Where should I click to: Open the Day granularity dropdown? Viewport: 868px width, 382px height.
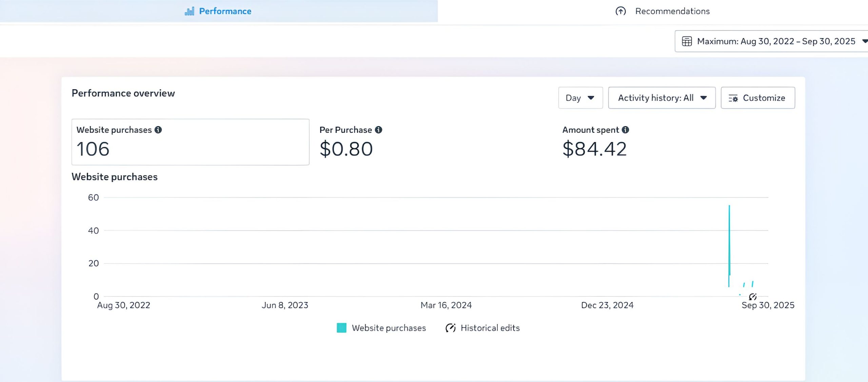pyautogui.click(x=580, y=98)
